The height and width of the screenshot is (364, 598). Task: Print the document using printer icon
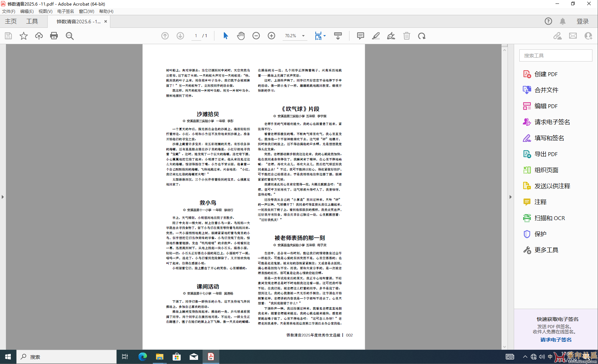(54, 36)
